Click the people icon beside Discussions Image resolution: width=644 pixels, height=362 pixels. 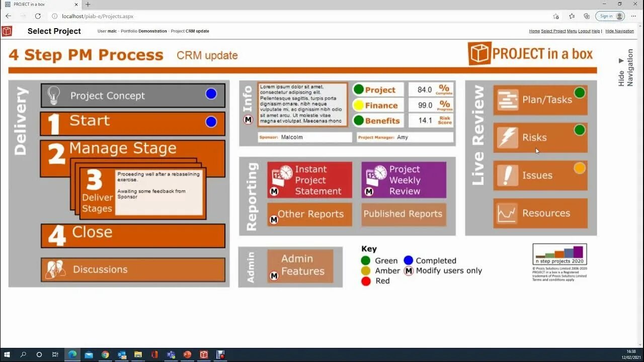click(x=55, y=269)
